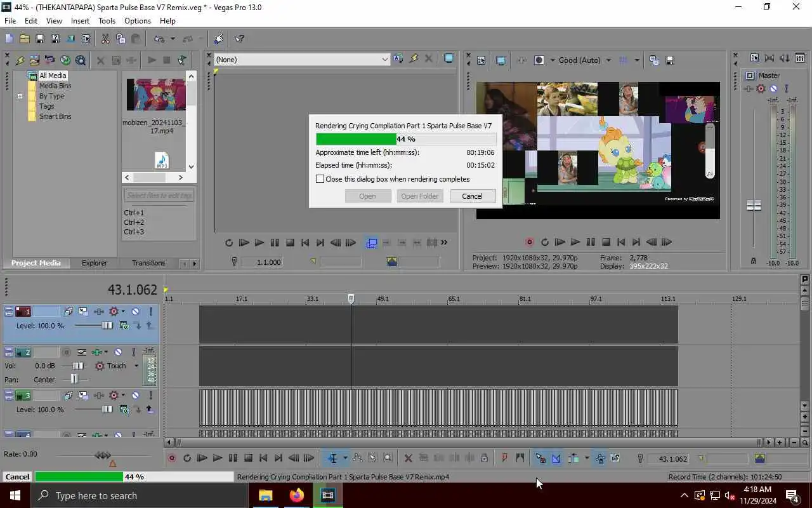Screen dimensions: 812x508
Task: Create a new project from toolbar
Action: pyautogui.click(x=9, y=39)
